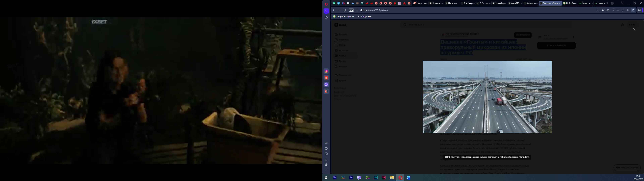Open Easy Setup sliders icon
The height and width of the screenshot is (181, 644).
(628, 10)
